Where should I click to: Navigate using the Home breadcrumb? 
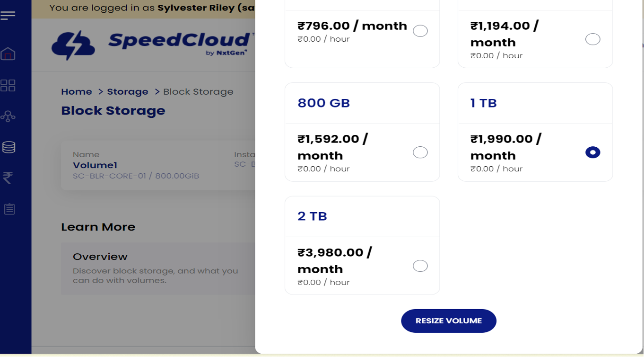[76, 91]
